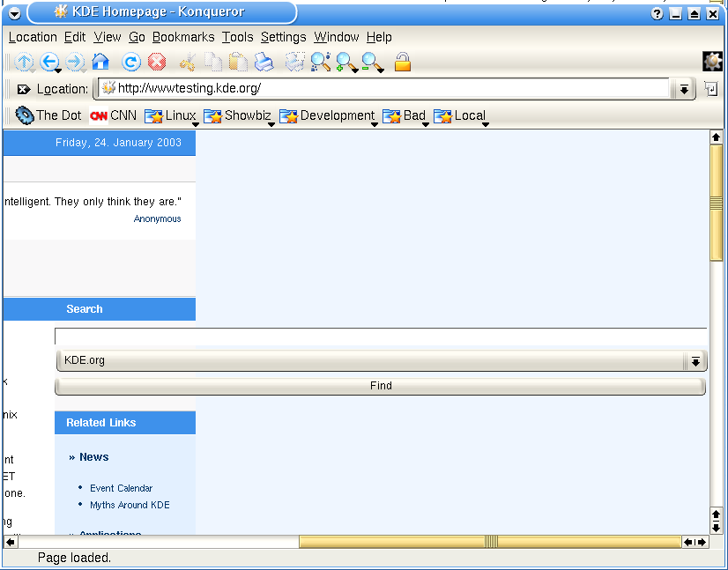Open the Tools menu
Screen dimensions: 728x570
237,37
